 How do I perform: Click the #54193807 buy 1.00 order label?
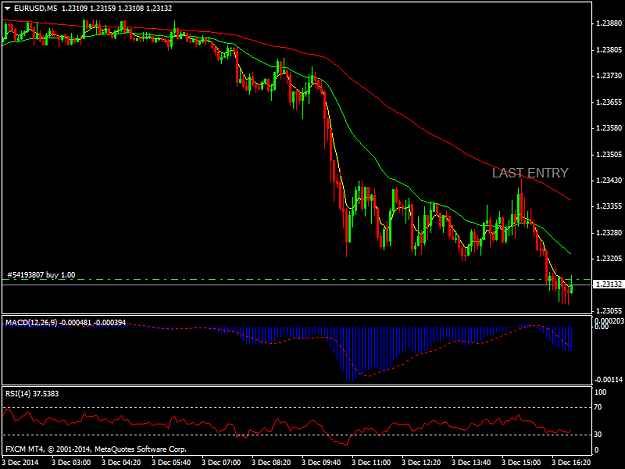(x=41, y=275)
